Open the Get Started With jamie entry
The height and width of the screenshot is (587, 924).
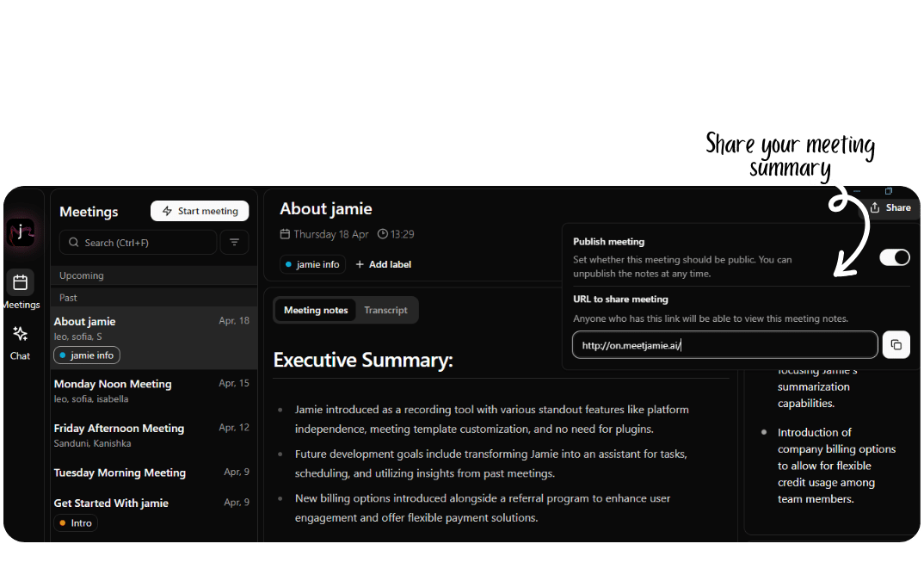[154, 511]
